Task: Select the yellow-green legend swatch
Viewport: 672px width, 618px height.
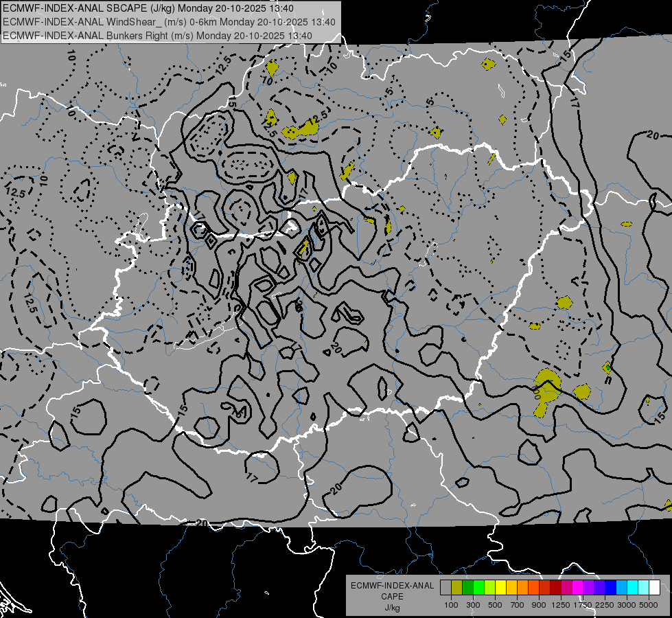Action: (x=490, y=588)
